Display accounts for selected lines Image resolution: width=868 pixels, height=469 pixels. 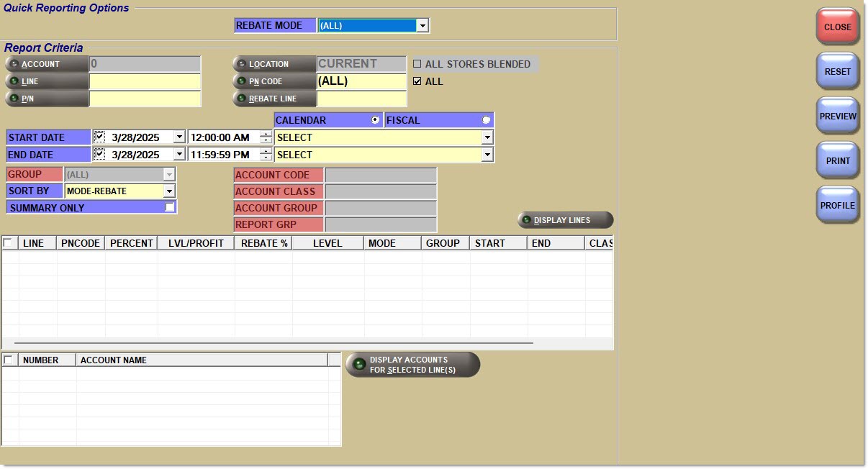pos(412,365)
